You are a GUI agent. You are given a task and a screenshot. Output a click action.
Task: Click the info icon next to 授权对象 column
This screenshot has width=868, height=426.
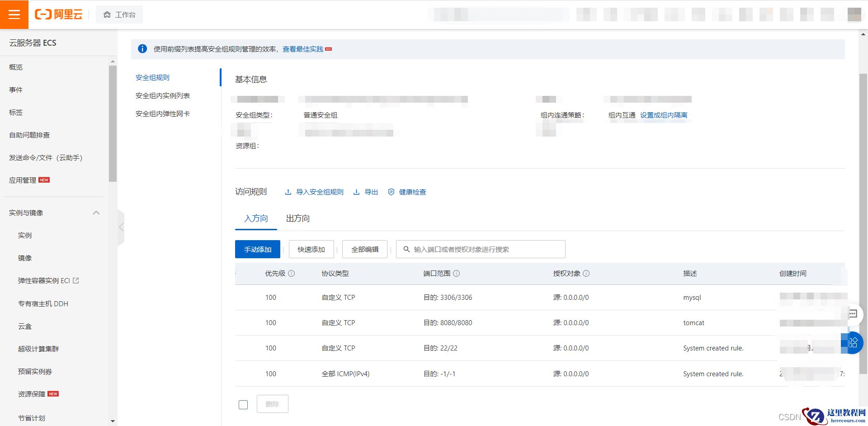pos(586,274)
